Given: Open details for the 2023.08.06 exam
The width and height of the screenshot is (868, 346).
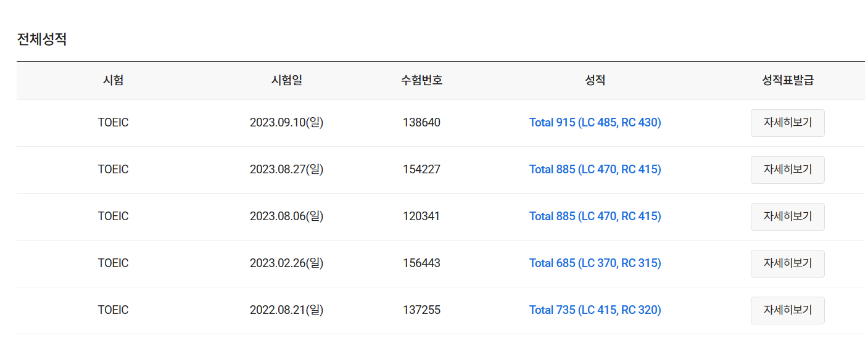Looking at the screenshot, I should 787,216.
